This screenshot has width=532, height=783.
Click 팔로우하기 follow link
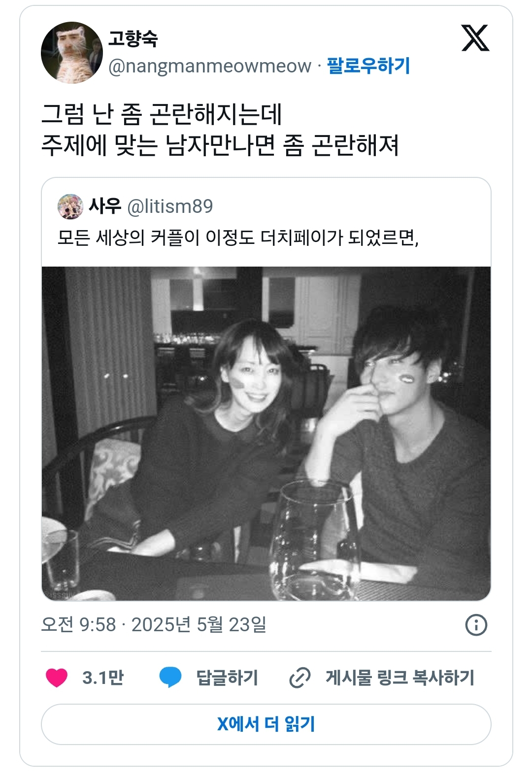tap(368, 66)
